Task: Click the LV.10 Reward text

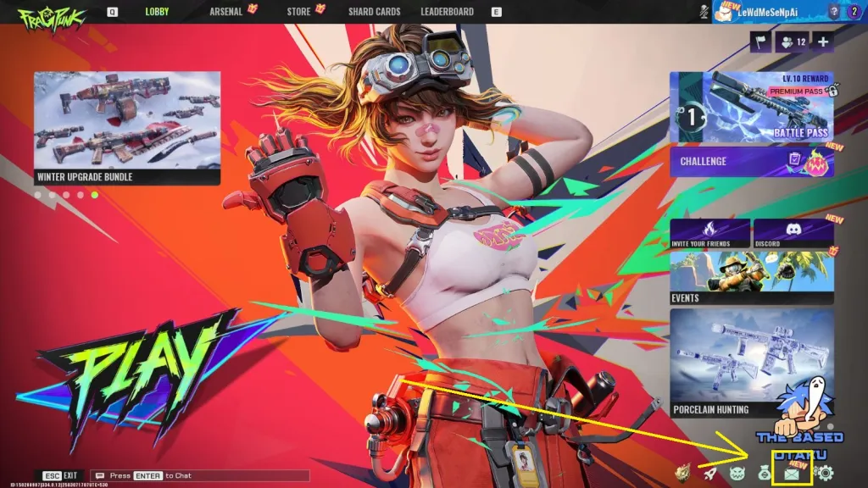Action: click(805, 79)
